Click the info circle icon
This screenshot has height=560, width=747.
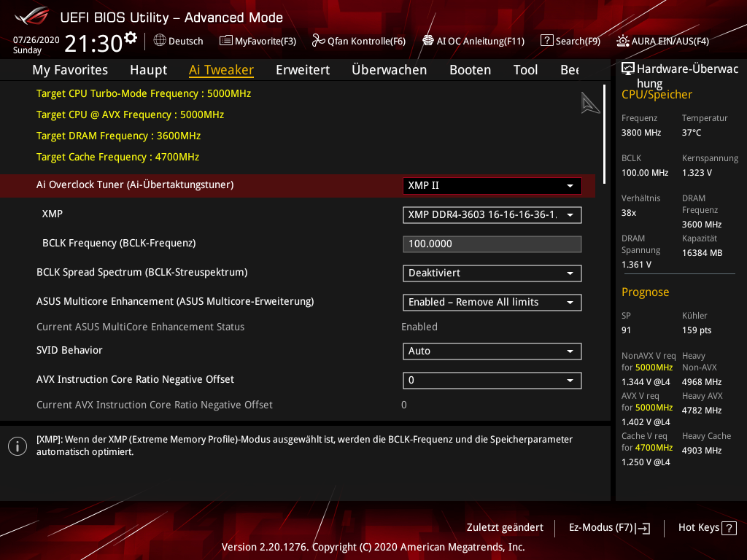[x=18, y=446]
